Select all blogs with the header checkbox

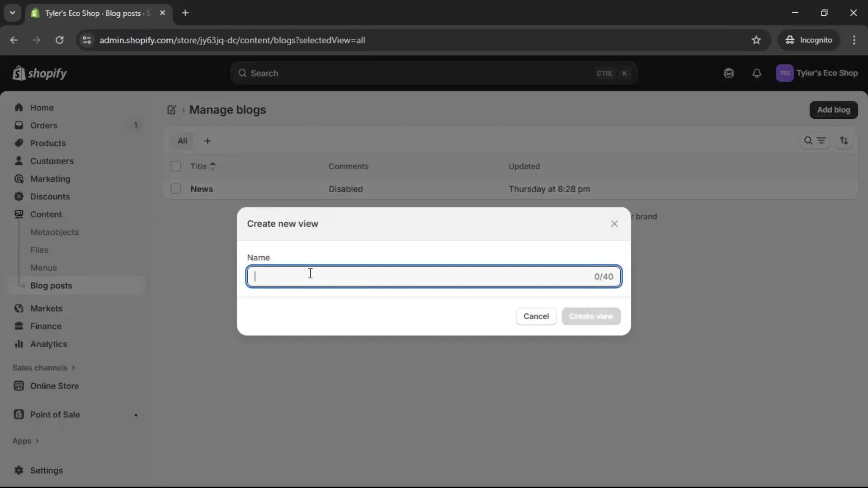[176, 166]
